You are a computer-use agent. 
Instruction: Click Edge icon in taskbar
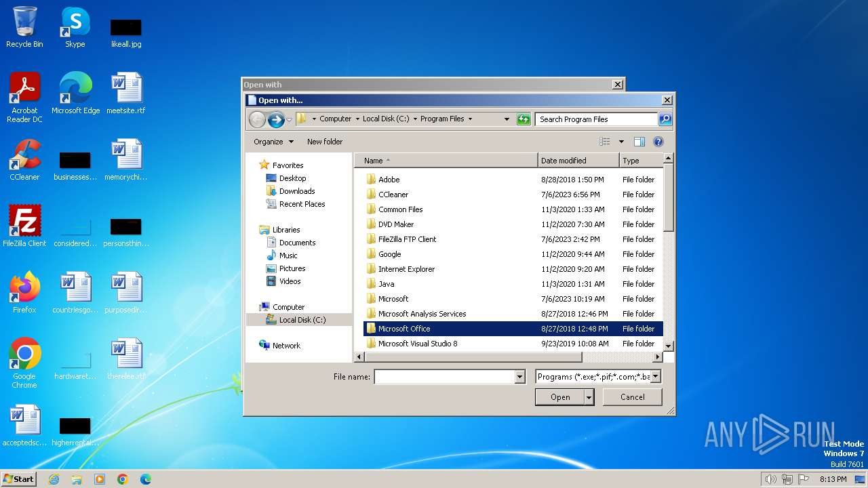146,479
